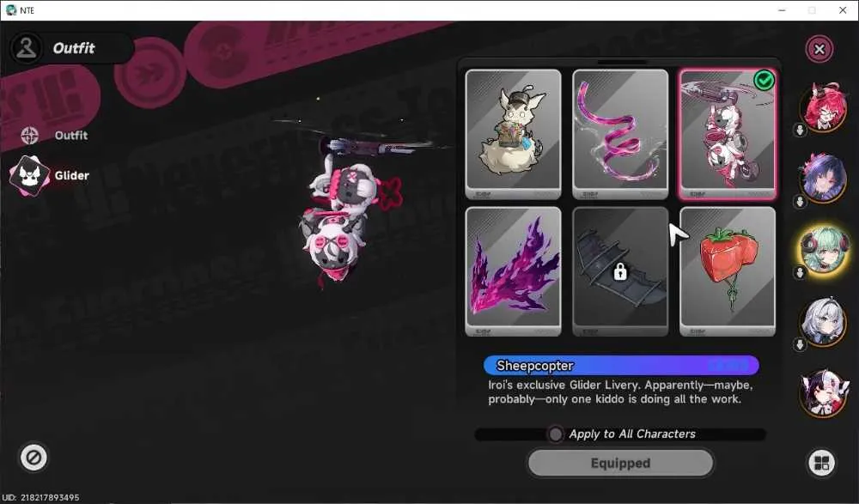Click the locked dark wing glider
The height and width of the screenshot is (504, 859).
620,271
